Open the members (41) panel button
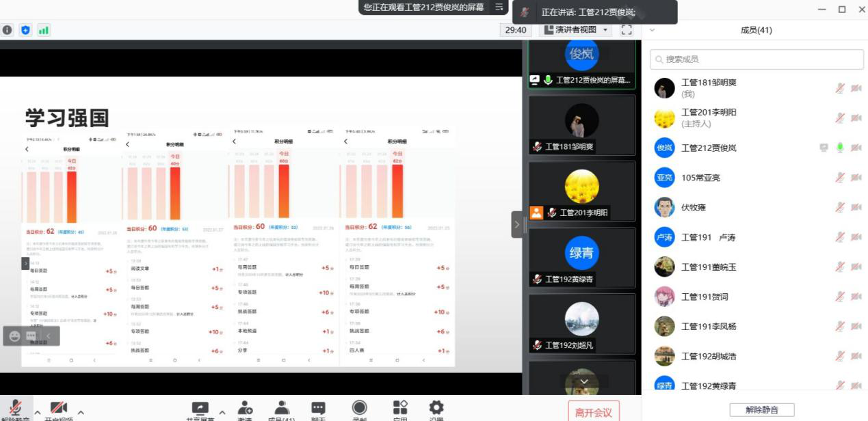 tap(281, 409)
